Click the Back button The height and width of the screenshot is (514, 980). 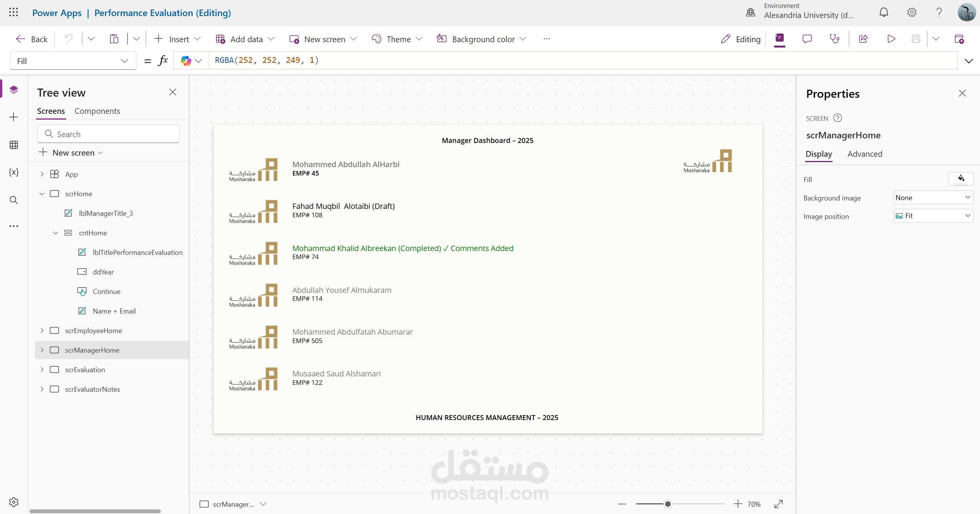click(x=32, y=39)
